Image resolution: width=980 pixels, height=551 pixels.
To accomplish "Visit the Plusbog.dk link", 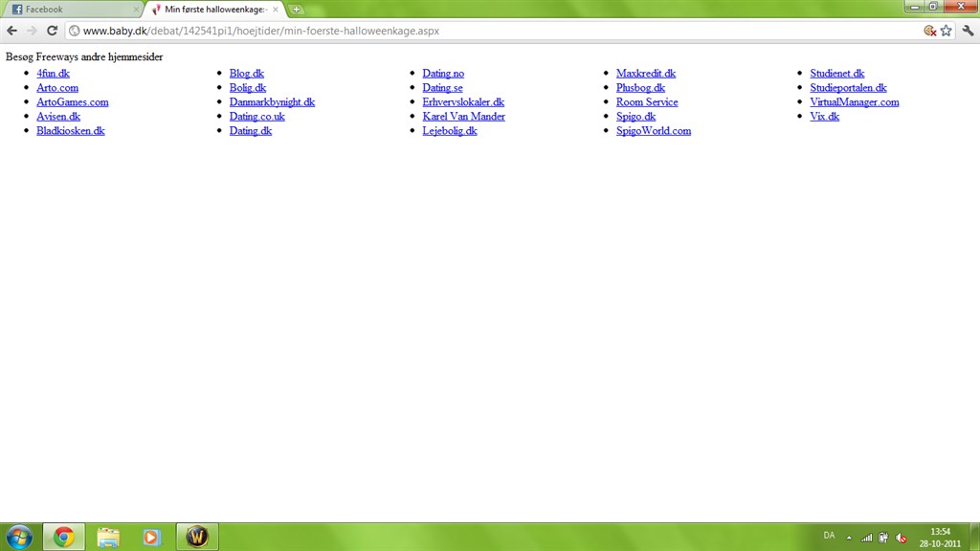I will point(640,87).
